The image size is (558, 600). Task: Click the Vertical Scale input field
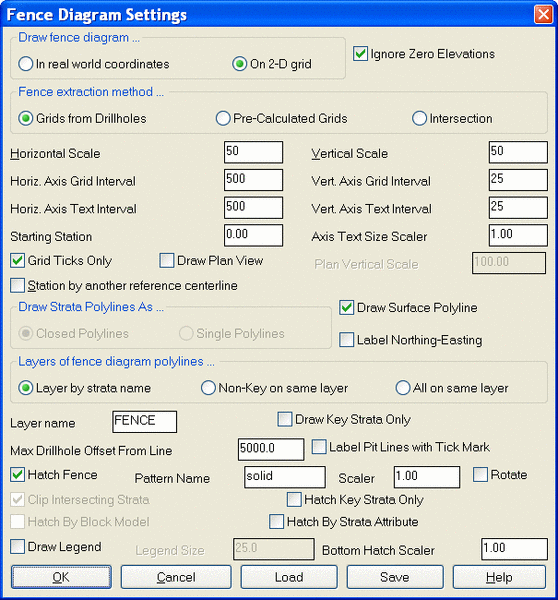(518, 152)
